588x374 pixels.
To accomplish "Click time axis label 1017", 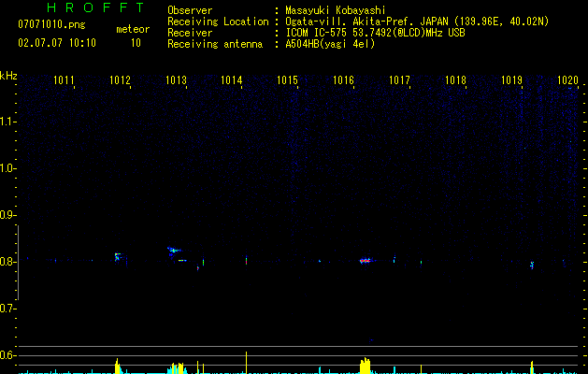I will click(x=399, y=80).
